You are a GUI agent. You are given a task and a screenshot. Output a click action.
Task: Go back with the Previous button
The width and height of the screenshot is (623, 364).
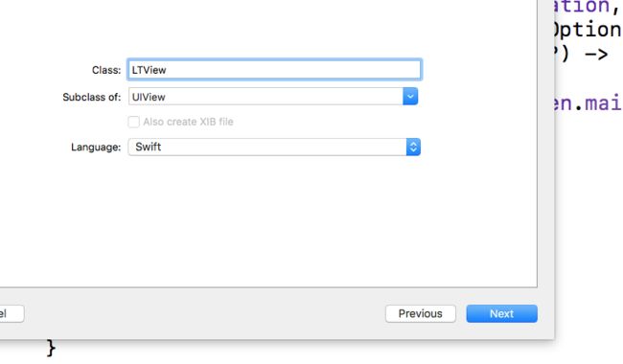[421, 313]
